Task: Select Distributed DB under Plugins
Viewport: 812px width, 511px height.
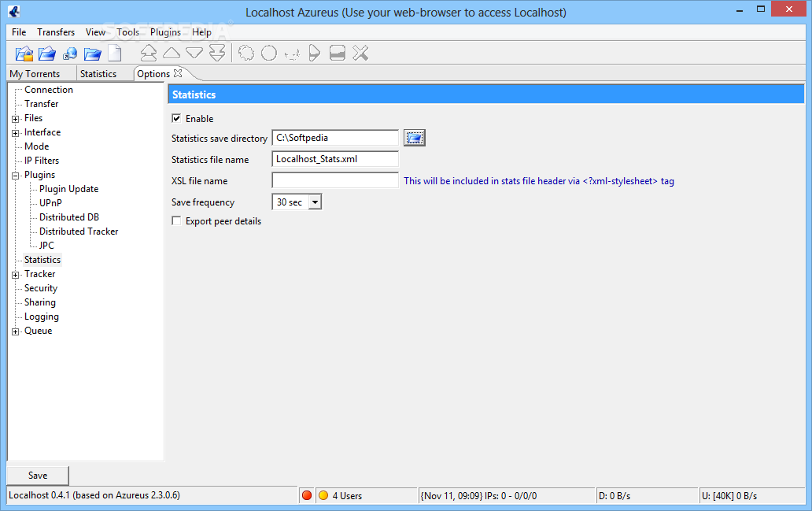Action: tap(69, 217)
